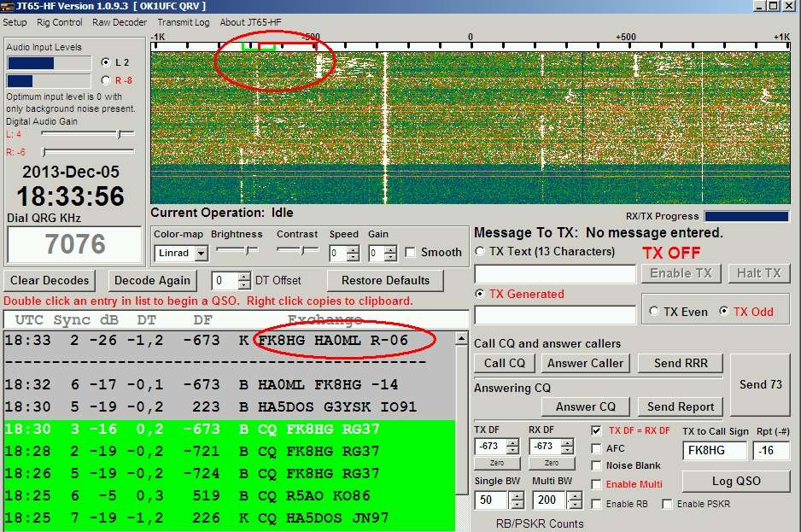Open the Transmit Log menu

coord(183,22)
